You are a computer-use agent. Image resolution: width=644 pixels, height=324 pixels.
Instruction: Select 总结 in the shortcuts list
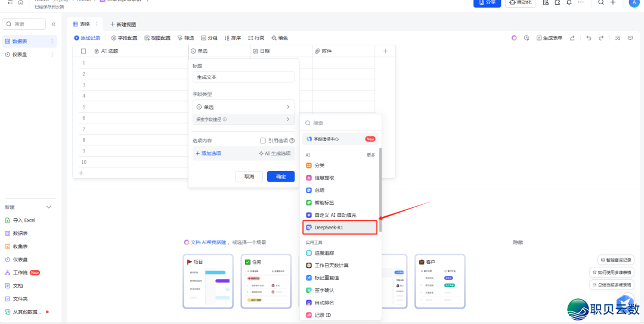340,191
